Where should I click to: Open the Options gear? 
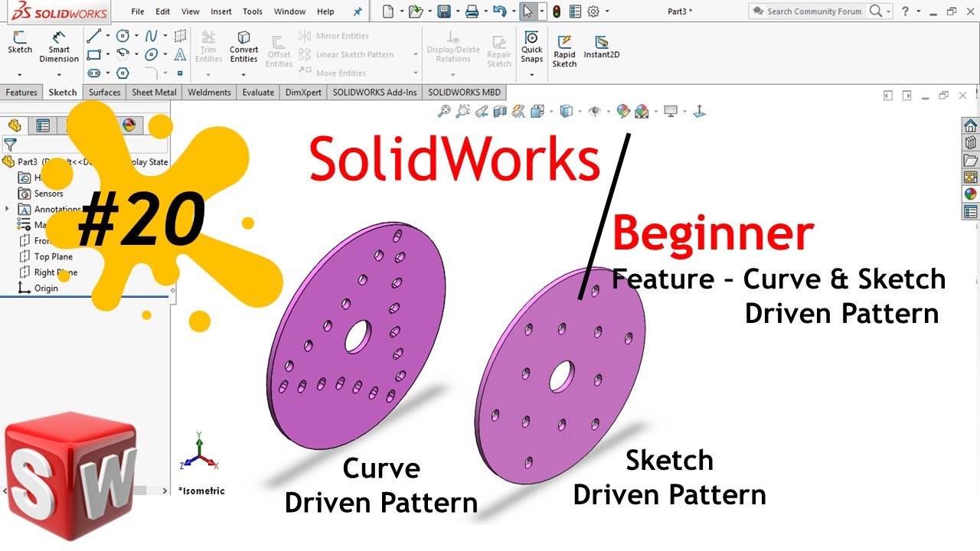[593, 11]
